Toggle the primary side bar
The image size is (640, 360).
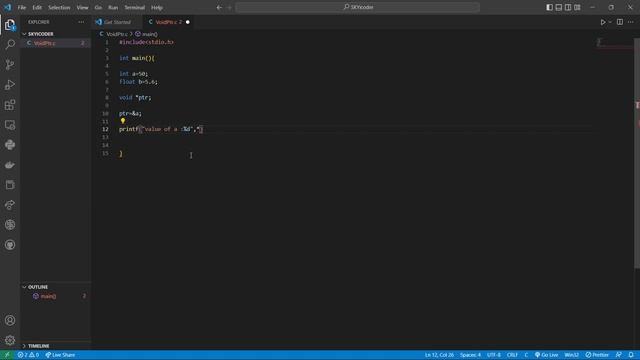coord(549,7)
